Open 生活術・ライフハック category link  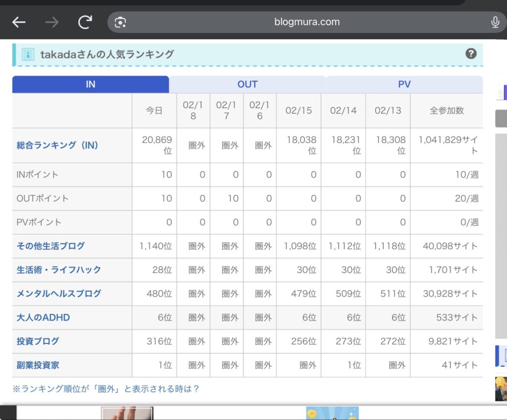coord(58,270)
